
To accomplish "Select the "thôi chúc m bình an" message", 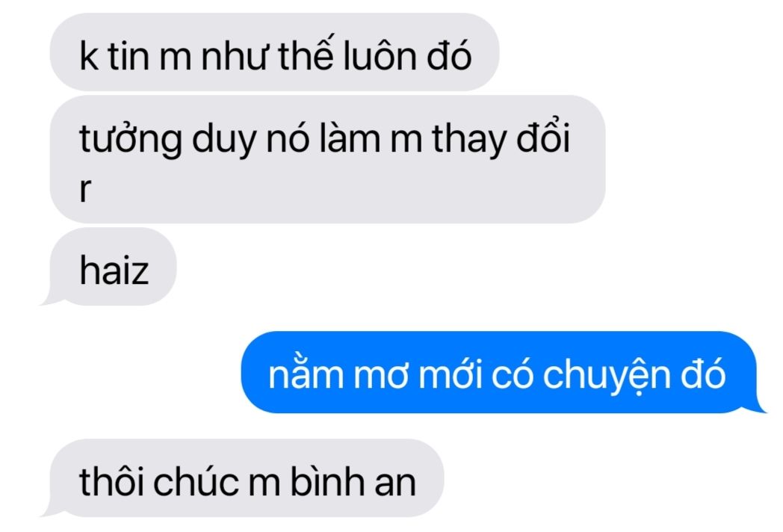I will tap(247, 478).
